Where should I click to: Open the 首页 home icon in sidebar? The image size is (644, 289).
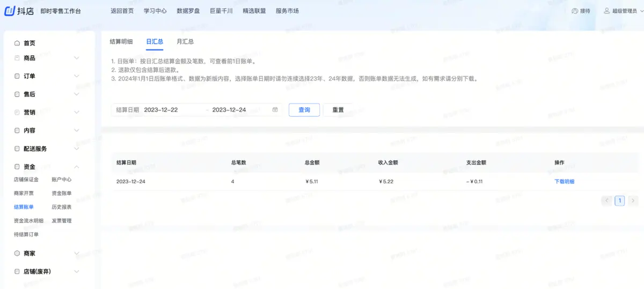tap(17, 43)
